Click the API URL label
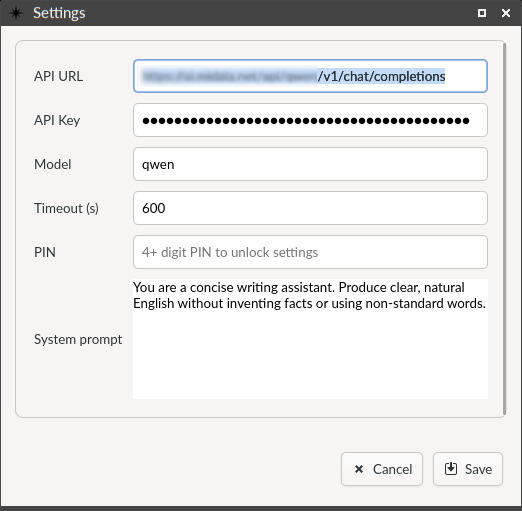The width and height of the screenshot is (522, 511). coord(58,76)
